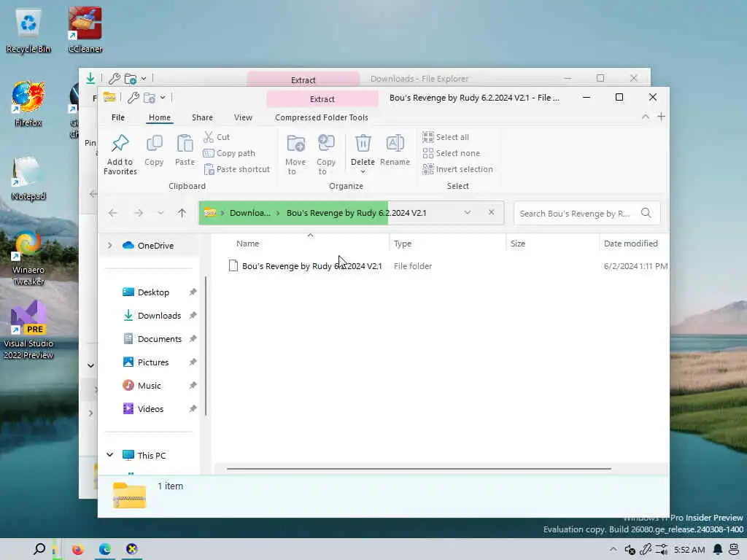The height and width of the screenshot is (560, 747).
Task: Click Bou's Revenge breadcrumb in address bar
Action: coord(356,213)
